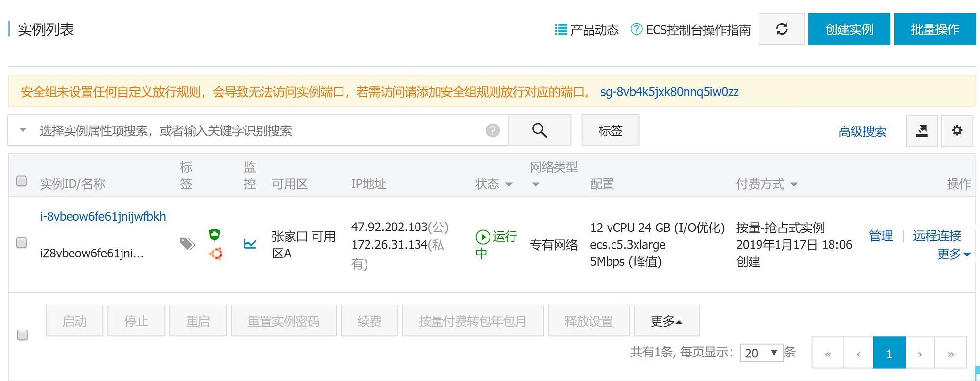This screenshot has width=980, height=381.
Task: Open monitoring chart icon for the instance
Action: [x=250, y=244]
